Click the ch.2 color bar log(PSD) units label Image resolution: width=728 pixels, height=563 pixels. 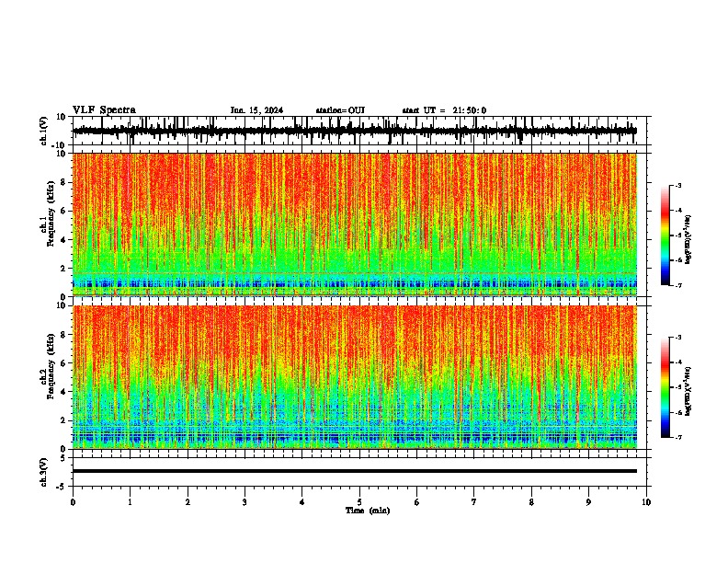pyautogui.click(x=688, y=392)
